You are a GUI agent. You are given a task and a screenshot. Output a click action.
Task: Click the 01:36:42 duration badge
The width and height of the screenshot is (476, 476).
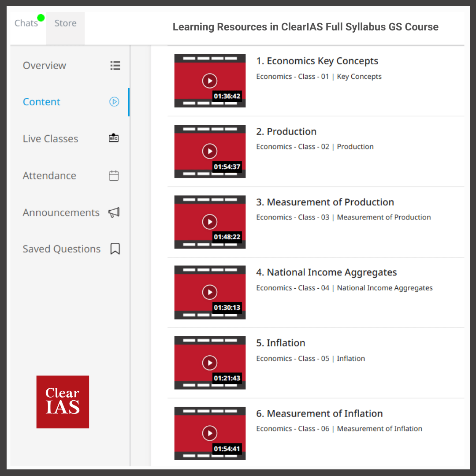[x=227, y=96]
